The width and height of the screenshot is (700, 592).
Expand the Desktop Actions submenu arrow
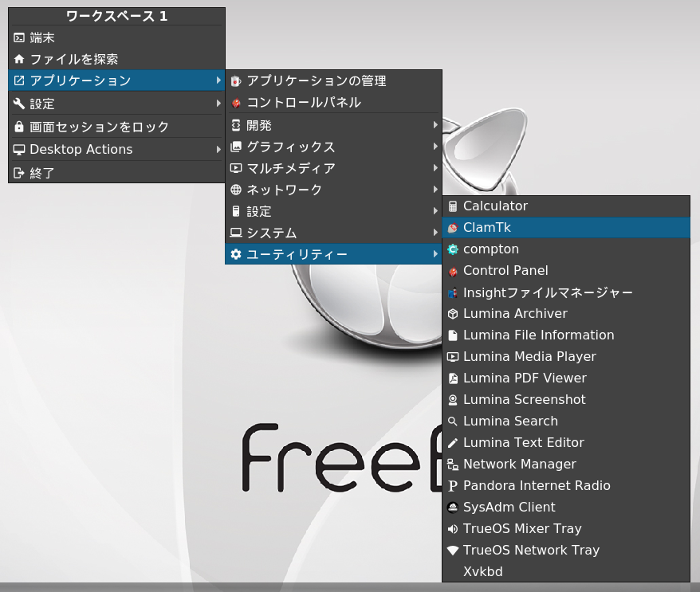(x=218, y=150)
